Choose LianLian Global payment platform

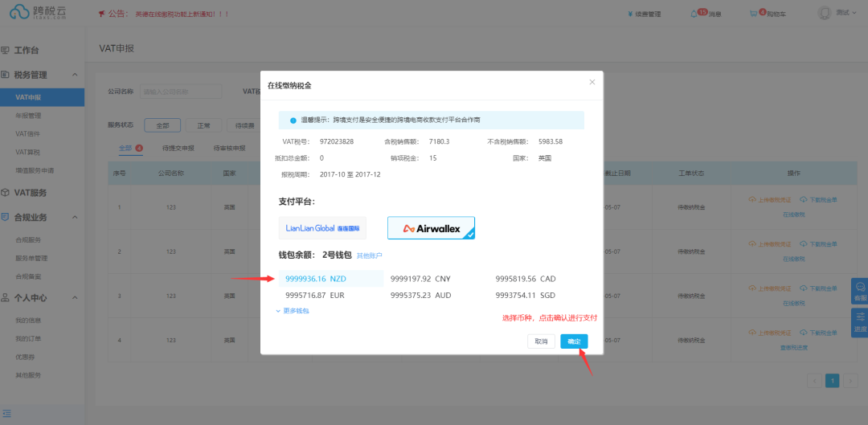point(322,228)
